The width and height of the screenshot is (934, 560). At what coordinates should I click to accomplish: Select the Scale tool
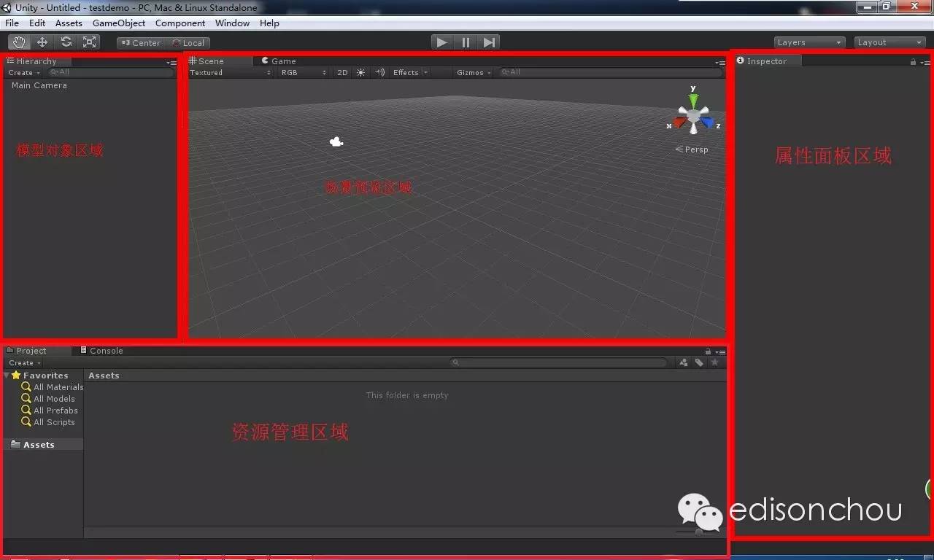coord(89,42)
